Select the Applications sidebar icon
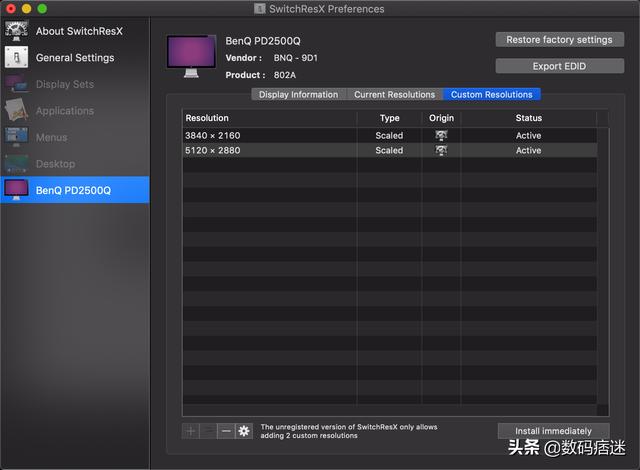The image size is (640, 470). [16, 110]
